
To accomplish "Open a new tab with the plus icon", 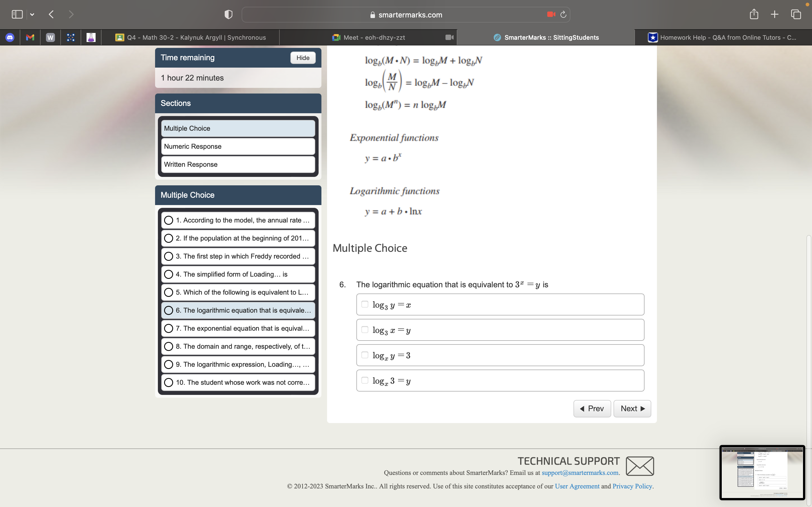I will pos(775,14).
